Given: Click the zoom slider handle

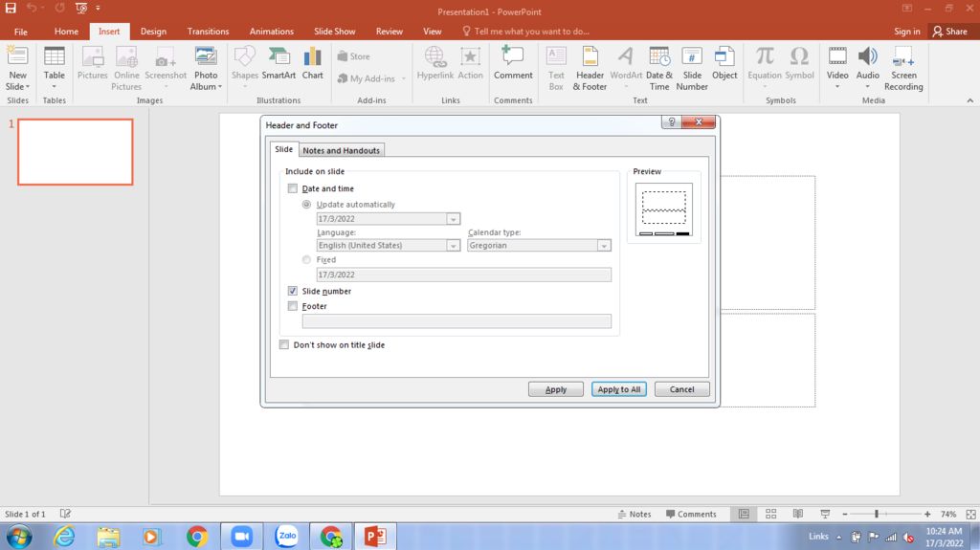Looking at the screenshot, I should point(877,514).
